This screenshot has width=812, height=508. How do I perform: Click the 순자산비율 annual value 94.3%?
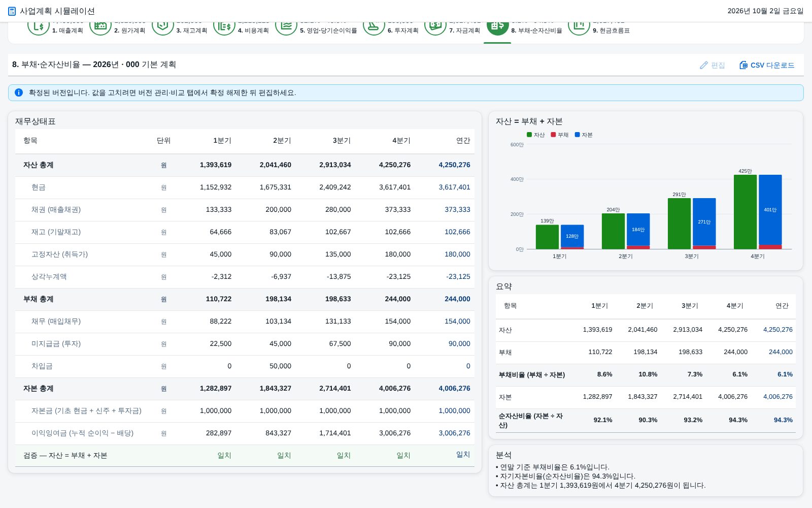[783, 420]
